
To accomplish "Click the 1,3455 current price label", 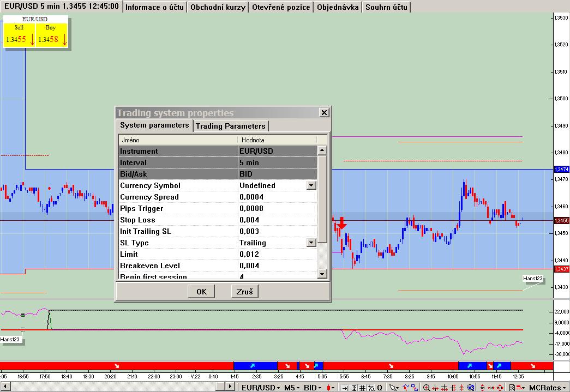I will pos(561,220).
